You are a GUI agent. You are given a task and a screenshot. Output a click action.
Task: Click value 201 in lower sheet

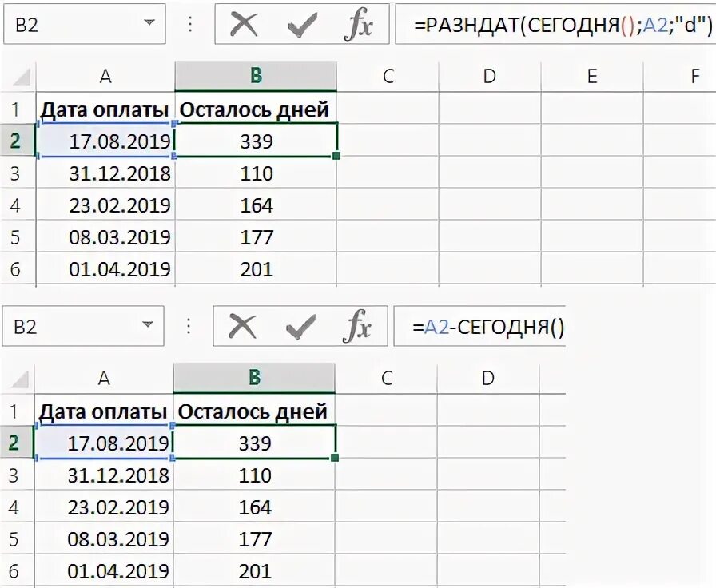254,570
